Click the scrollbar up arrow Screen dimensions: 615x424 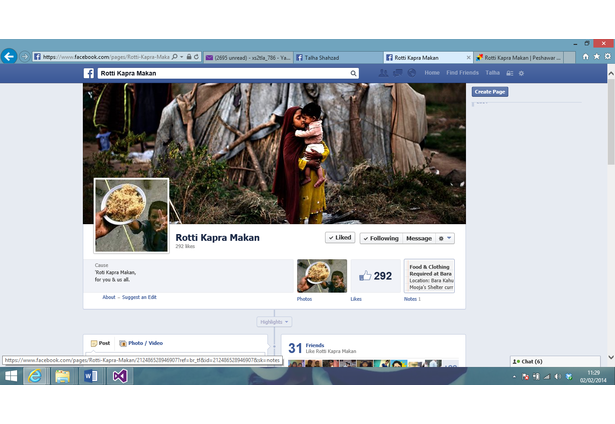[x=611, y=73]
